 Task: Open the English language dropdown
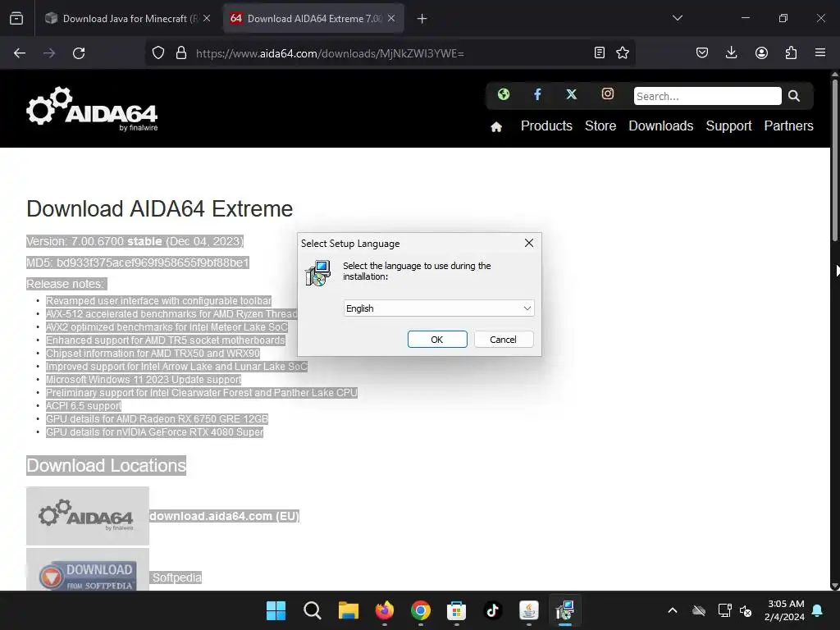pyautogui.click(x=439, y=308)
